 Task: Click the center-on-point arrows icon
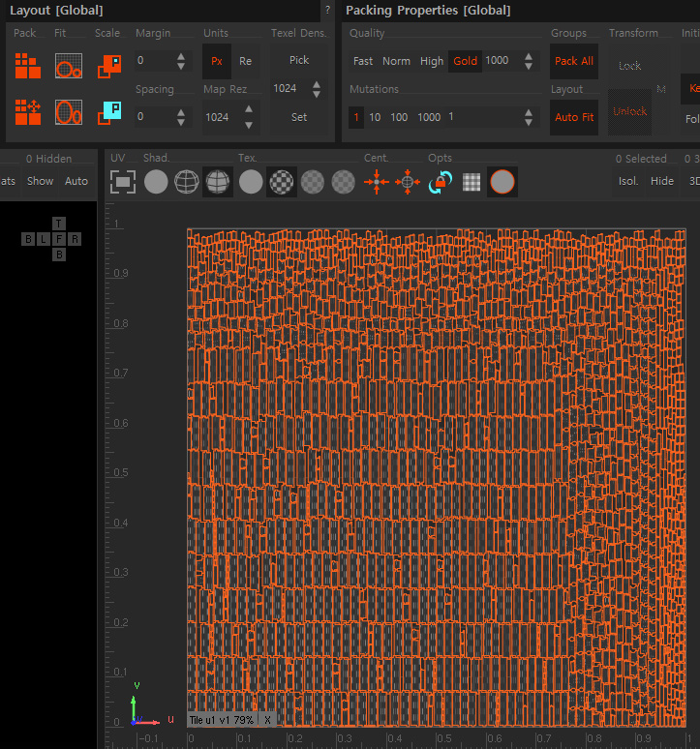377,182
